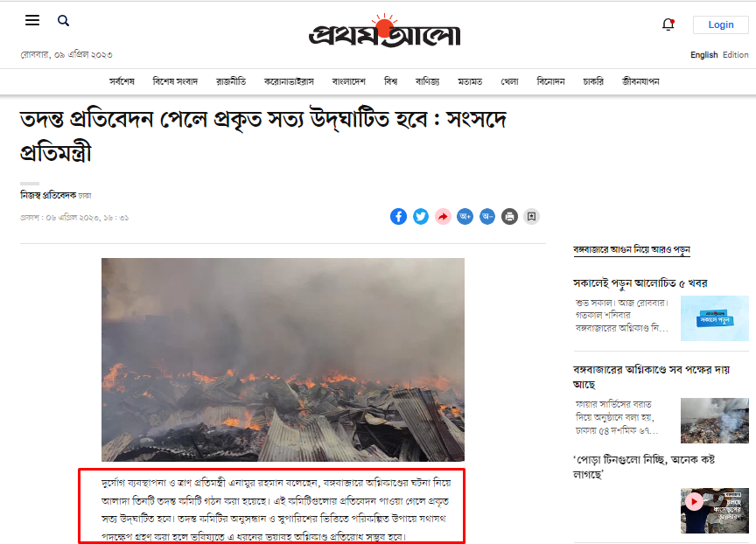Print the article using printer icon
This screenshot has width=756, height=544.
tap(509, 217)
